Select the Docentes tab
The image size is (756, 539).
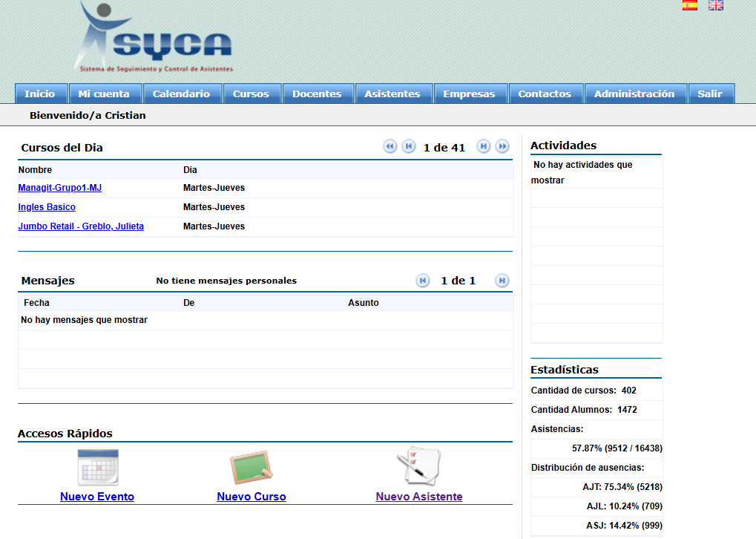pyautogui.click(x=317, y=94)
